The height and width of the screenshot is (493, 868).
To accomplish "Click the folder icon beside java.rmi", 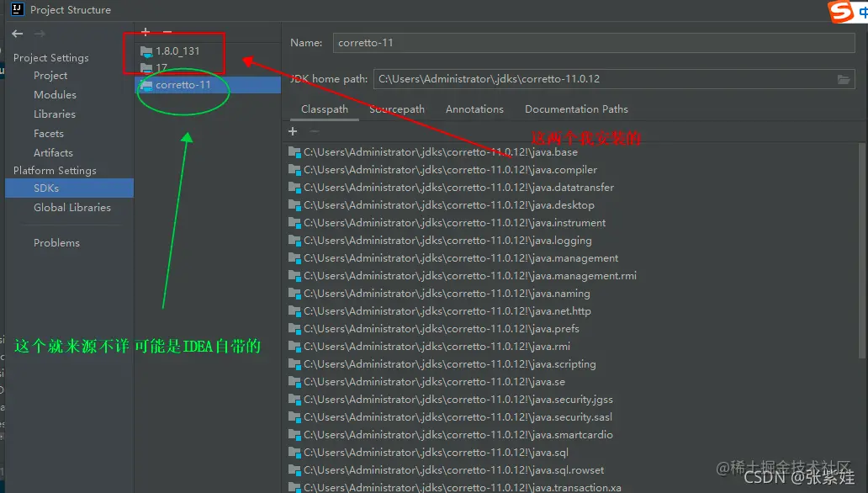I will pyautogui.click(x=294, y=347).
